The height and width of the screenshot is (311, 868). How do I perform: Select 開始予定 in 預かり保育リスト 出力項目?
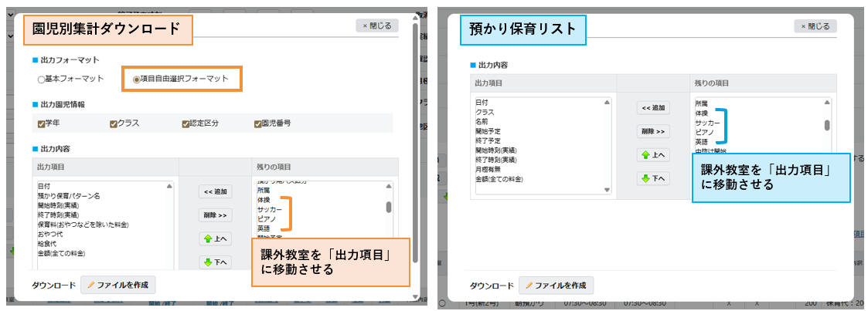click(488, 131)
